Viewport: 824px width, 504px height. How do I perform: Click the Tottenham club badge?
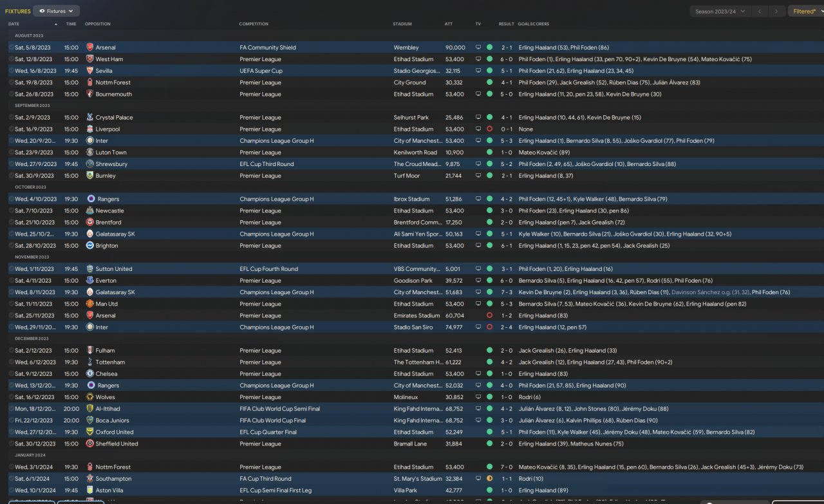click(89, 362)
